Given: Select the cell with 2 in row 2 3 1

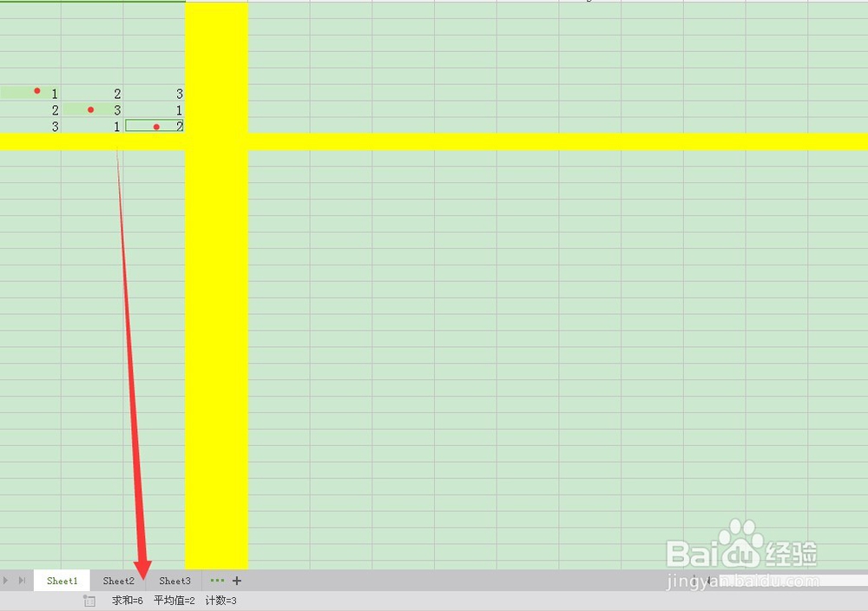Looking at the screenshot, I should coord(30,109).
